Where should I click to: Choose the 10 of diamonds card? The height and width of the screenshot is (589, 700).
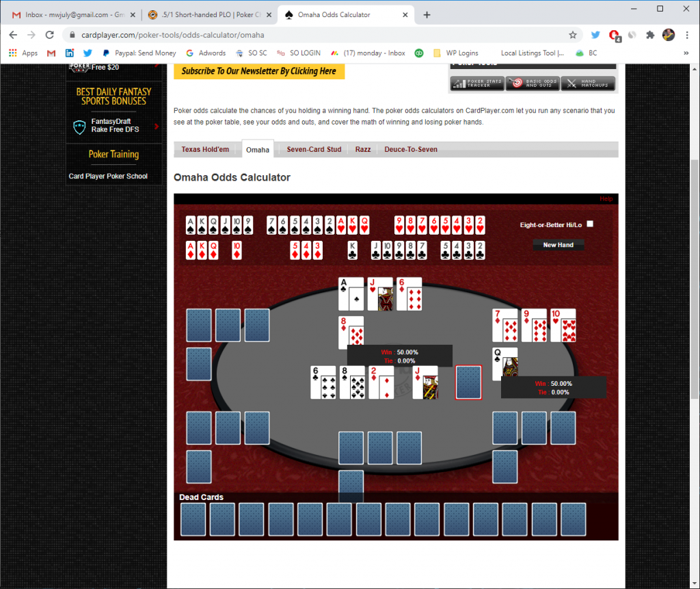pyautogui.click(x=237, y=250)
